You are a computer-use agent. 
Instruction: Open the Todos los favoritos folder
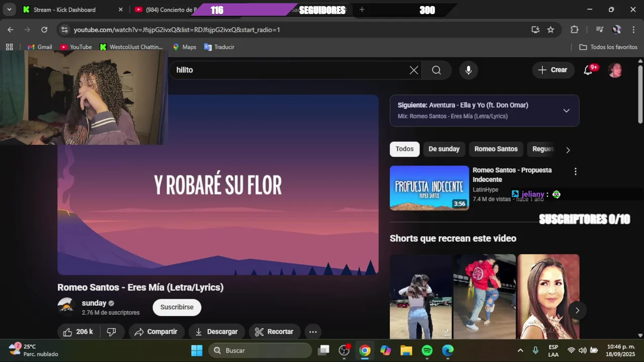[608, 47]
